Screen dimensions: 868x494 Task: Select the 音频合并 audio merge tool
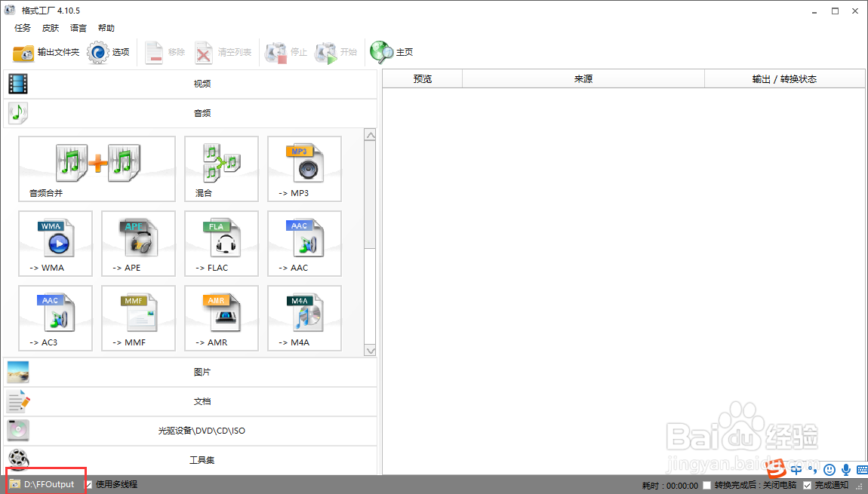(x=97, y=169)
